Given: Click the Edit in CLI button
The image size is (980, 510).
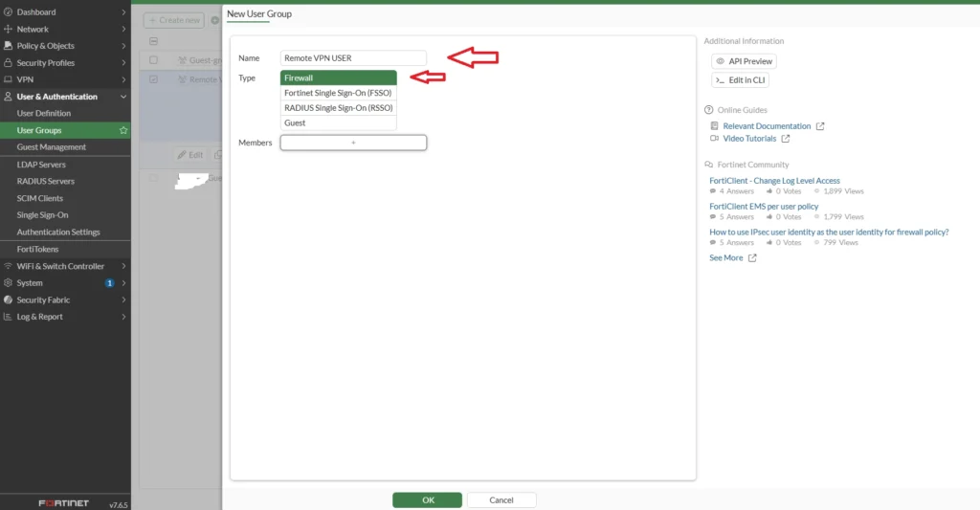Looking at the screenshot, I should (x=740, y=80).
